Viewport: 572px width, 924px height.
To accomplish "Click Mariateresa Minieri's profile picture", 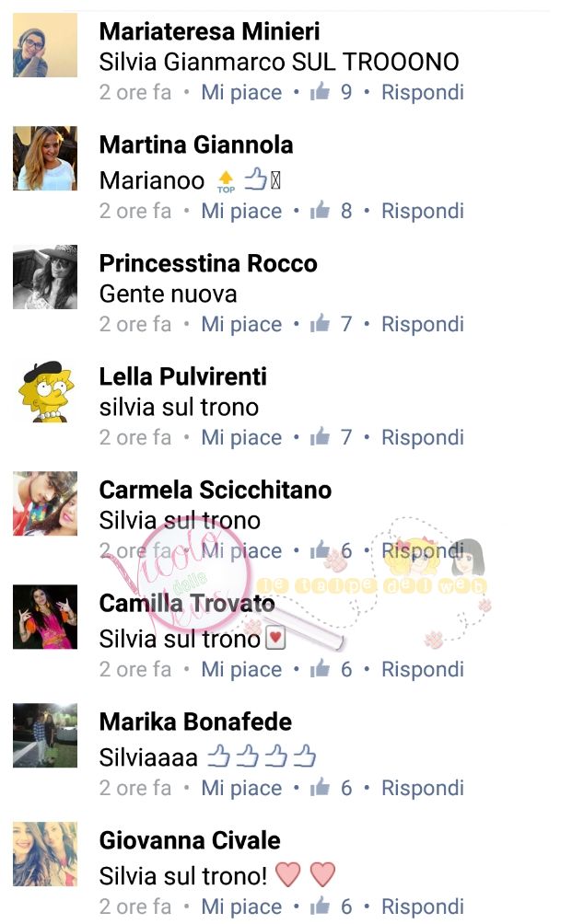I will click(45, 45).
